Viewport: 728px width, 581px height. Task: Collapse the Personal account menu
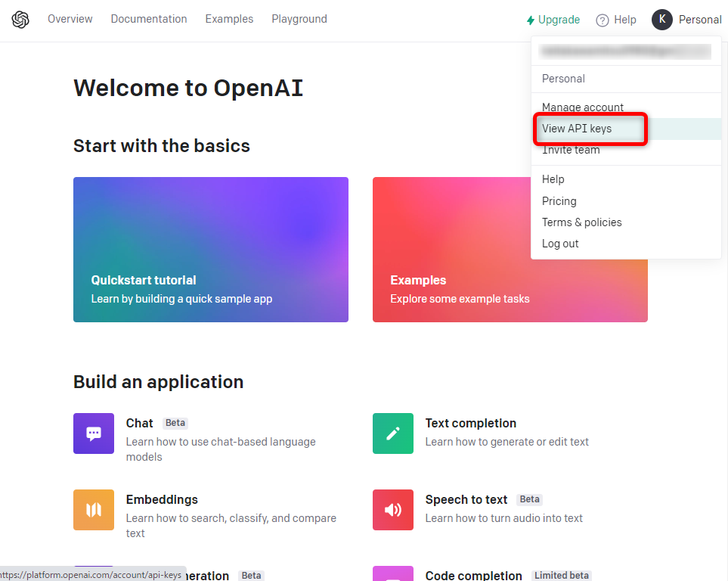[700, 20]
